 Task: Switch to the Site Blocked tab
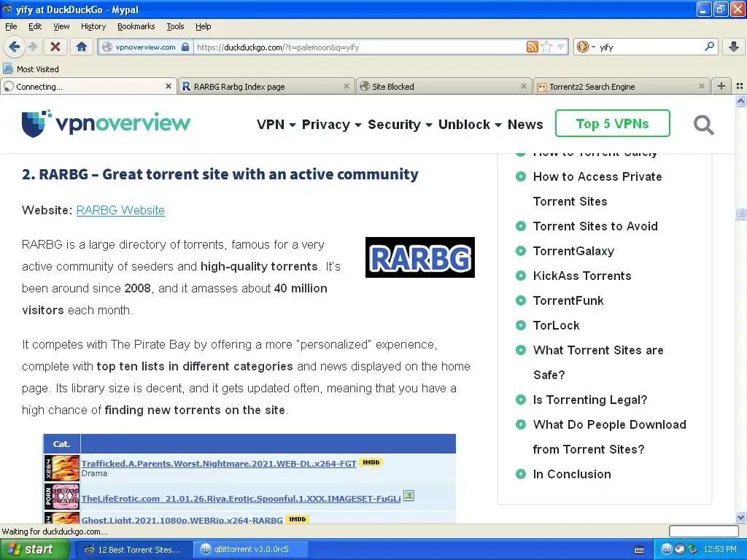tap(443, 87)
